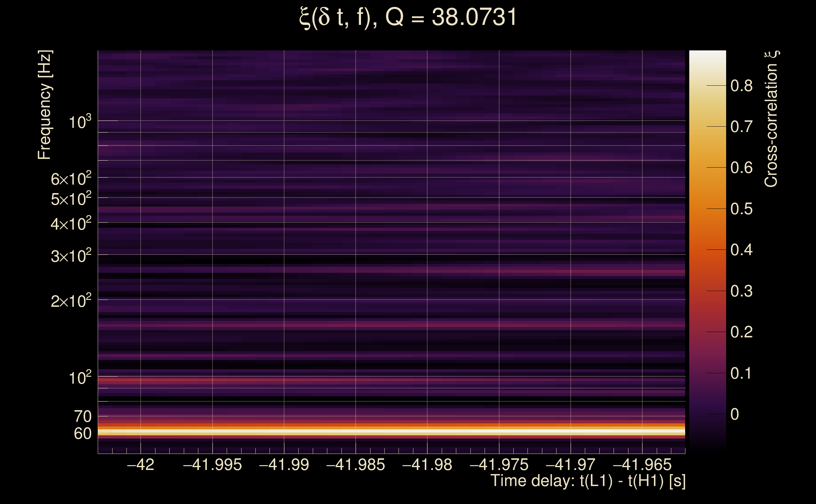This screenshot has height=504, width=816.
Task: Click the 0.8 colorbar tick label
Action: click(x=741, y=86)
